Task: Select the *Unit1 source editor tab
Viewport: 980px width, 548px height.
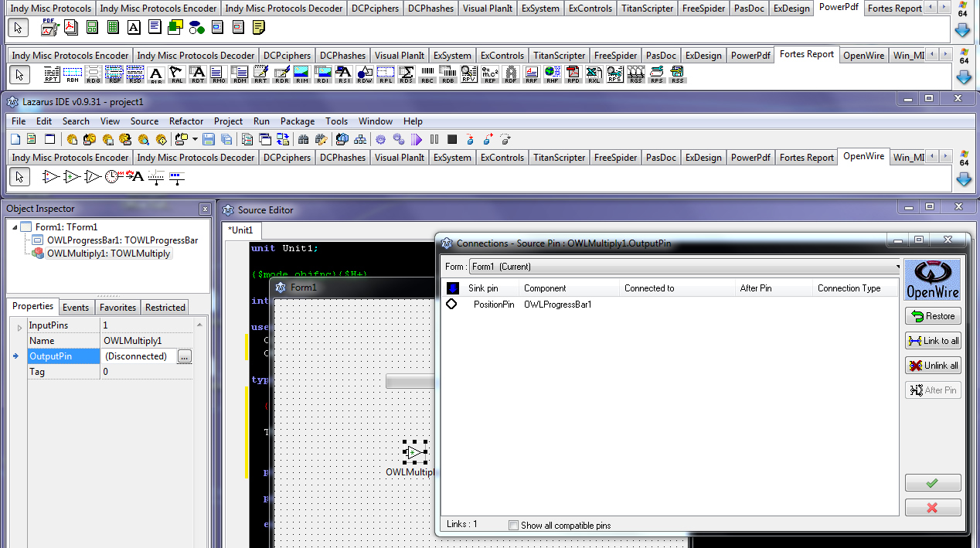Action: 242,230
